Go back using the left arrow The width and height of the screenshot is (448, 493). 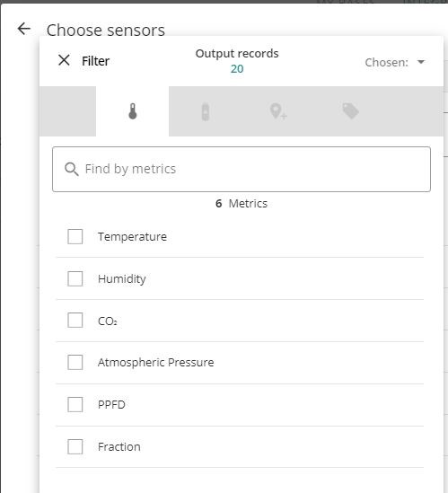point(24,29)
